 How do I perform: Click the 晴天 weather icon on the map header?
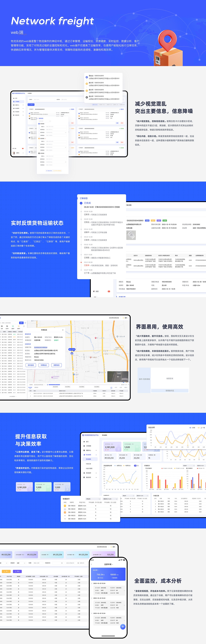coord(123,318)
